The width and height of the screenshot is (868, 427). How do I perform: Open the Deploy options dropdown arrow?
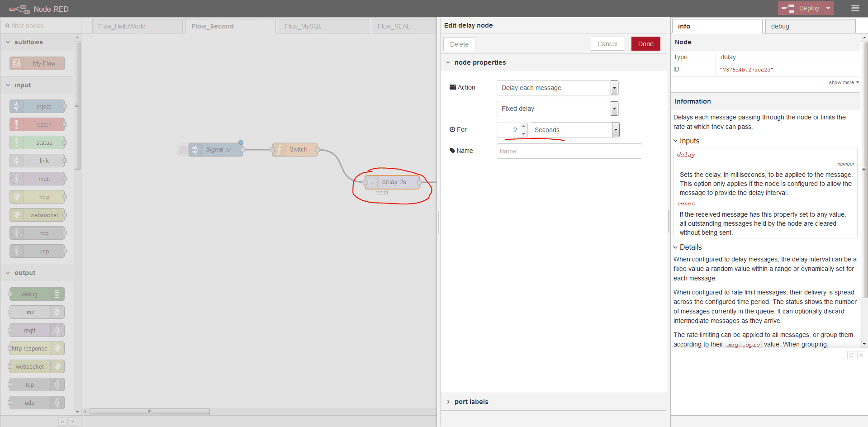click(828, 8)
